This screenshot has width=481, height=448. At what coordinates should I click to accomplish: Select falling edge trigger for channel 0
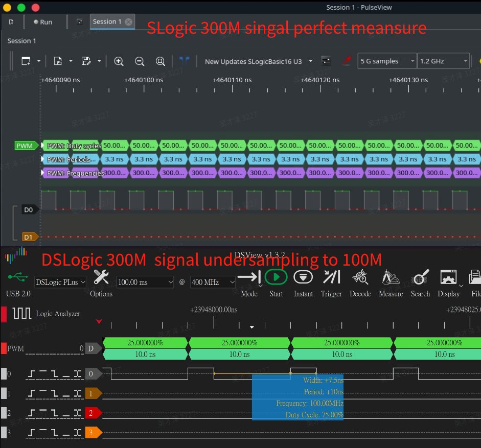[54, 373]
